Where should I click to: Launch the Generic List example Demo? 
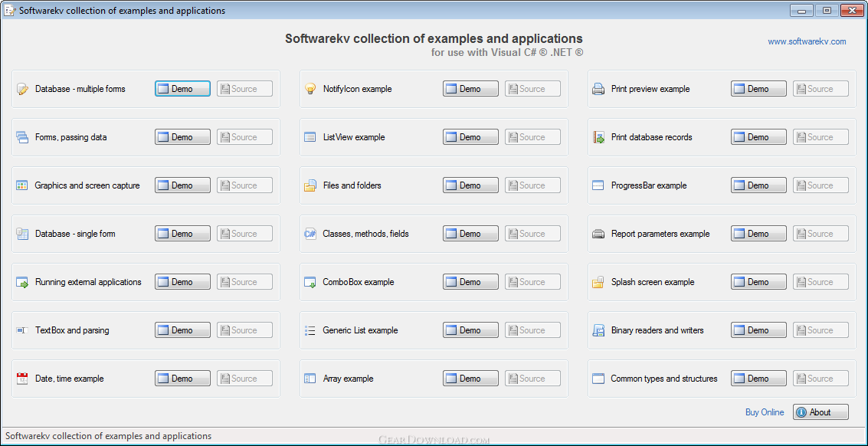[470, 330]
